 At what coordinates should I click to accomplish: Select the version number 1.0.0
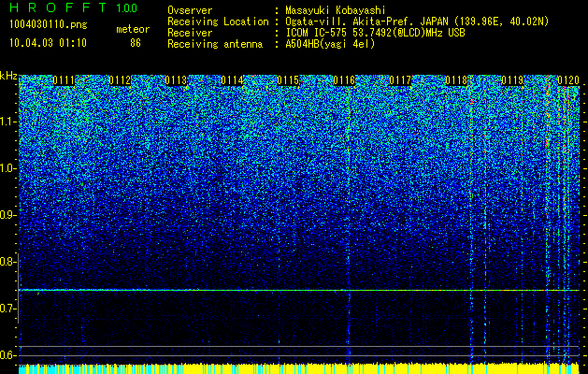(127, 8)
